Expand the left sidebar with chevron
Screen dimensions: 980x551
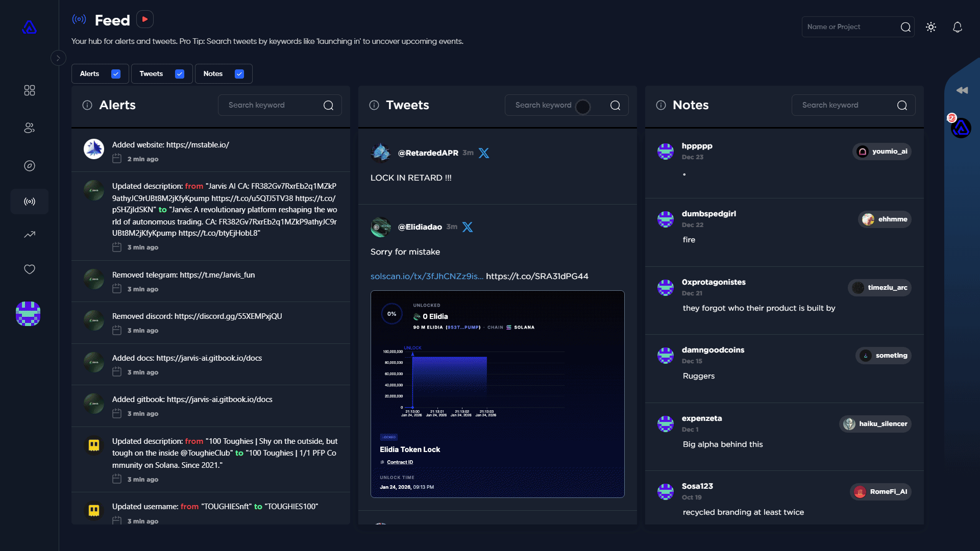tap(58, 58)
